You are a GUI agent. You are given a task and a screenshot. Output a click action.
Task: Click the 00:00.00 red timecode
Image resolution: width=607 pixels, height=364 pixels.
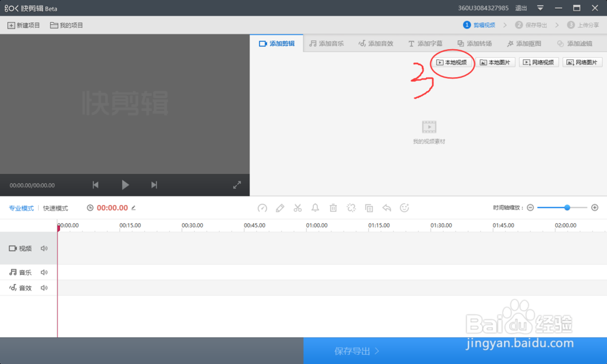pos(112,207)
